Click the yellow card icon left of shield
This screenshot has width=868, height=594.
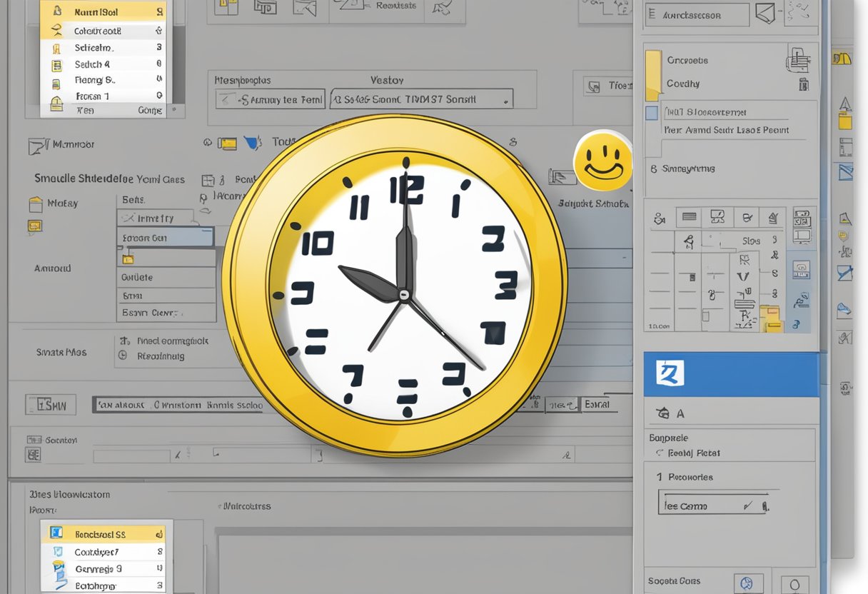click(x=228, y=144)
